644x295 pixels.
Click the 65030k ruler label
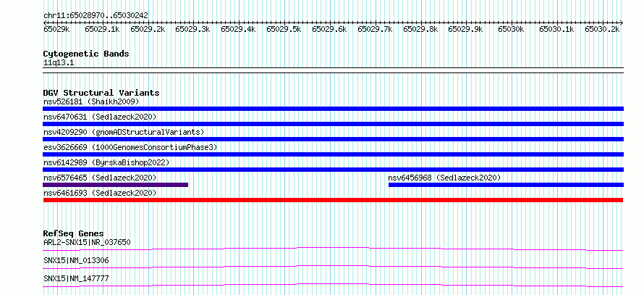coord(512,29)
